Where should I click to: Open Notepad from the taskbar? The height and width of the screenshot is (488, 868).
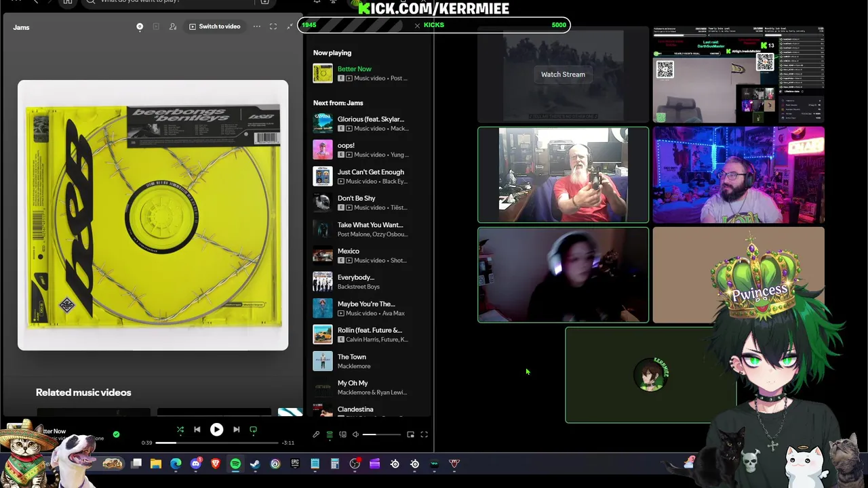pyautogui.click(x=315, y=464)
